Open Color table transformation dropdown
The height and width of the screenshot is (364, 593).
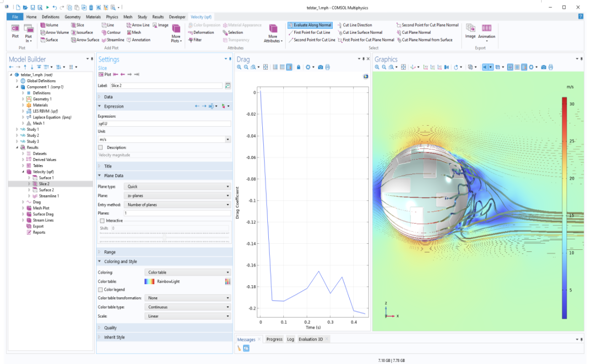point(188,298)
